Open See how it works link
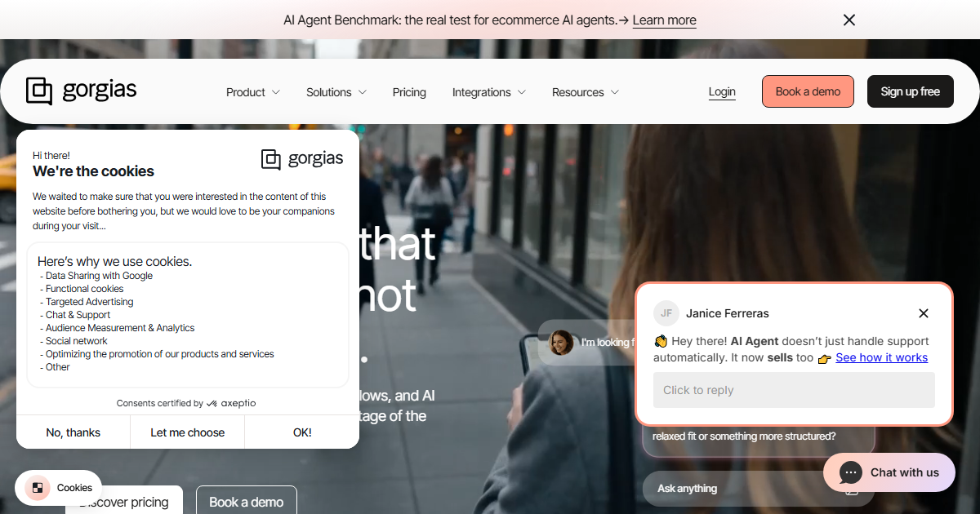The height and width of the screenshot is (514, 980). 882,357
